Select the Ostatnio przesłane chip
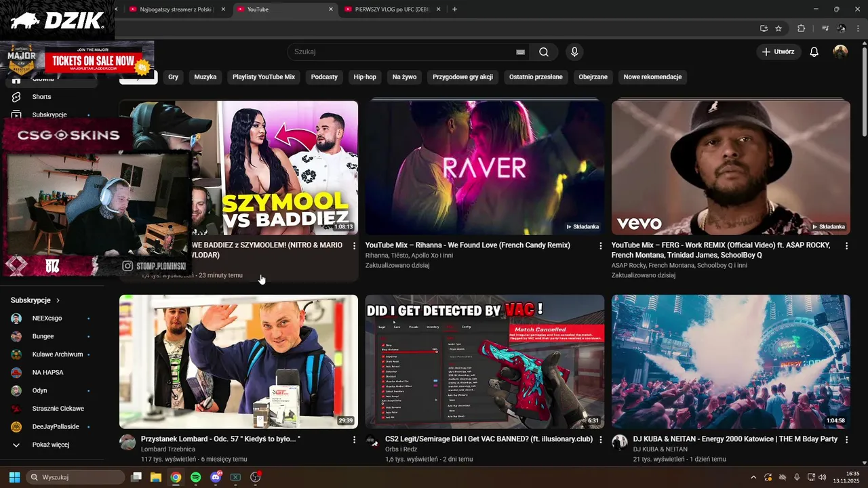This screenshot has height=488, width=868. point(536,77)
